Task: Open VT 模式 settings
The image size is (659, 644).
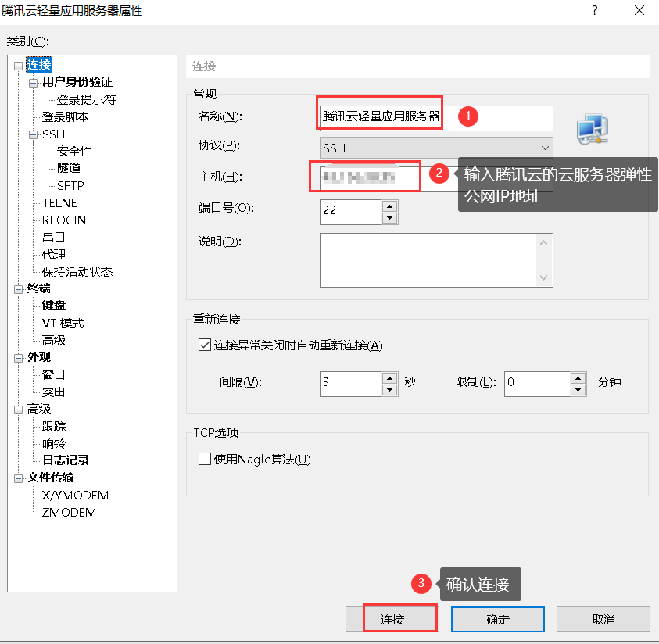Action: (x=63, y=323)
